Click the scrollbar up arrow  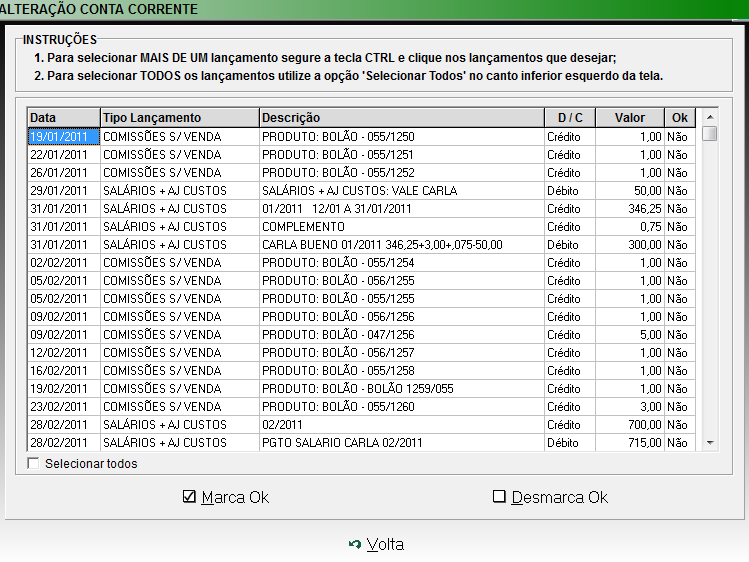point(710,117)
